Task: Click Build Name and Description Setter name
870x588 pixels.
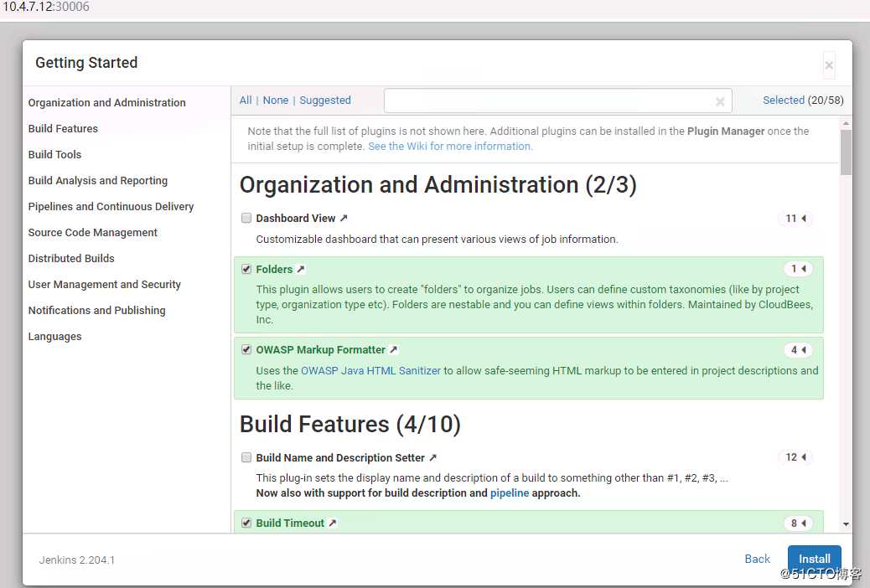Action: [340, 457]
